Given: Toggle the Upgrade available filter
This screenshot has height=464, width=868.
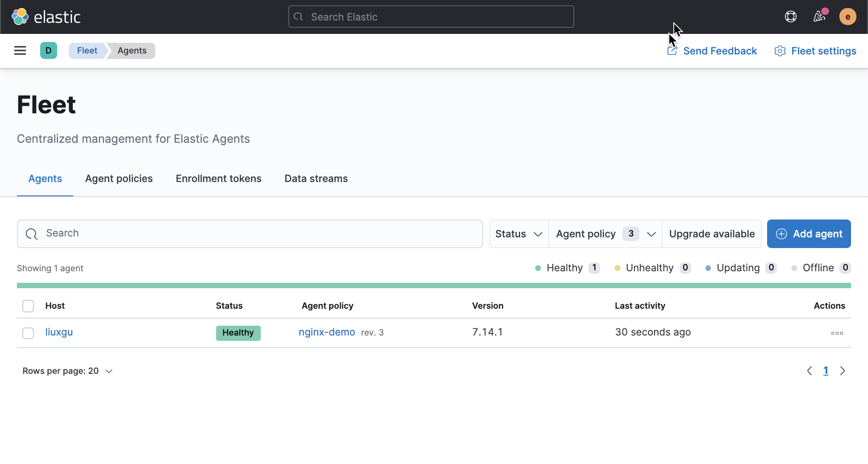Looking at the screenshot, I should [712, 234].
